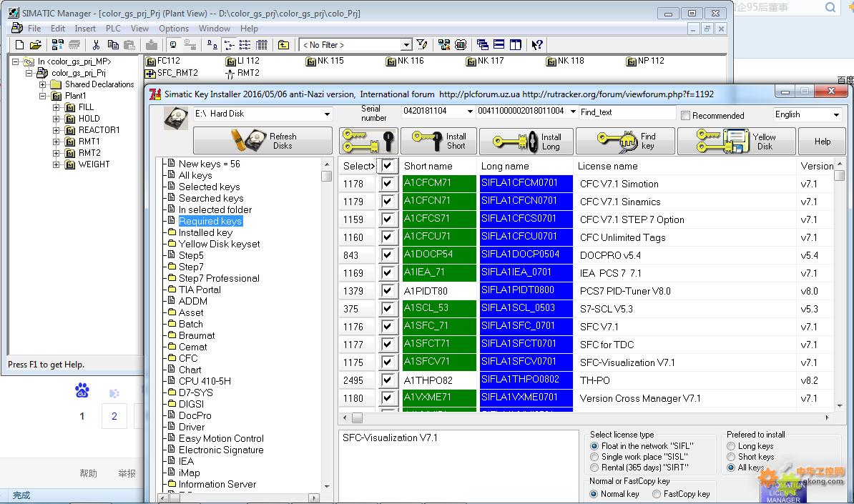Choose Short keys preferred install
The image size is (854, 504).
tap(732, 458)
